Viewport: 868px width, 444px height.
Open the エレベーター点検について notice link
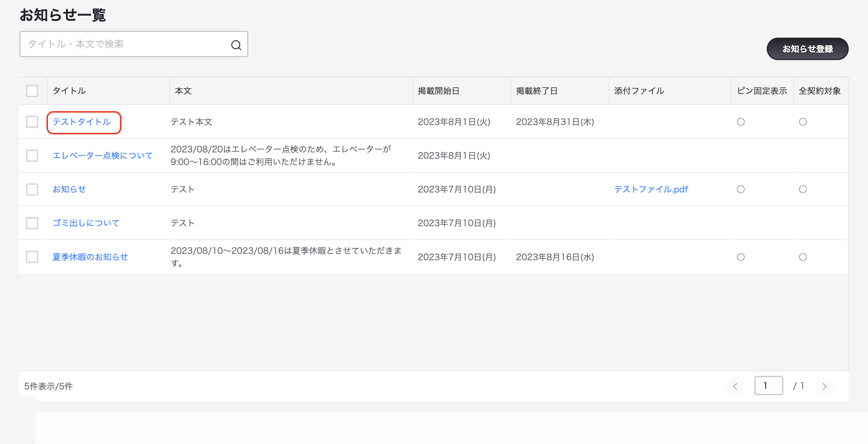(102, 155)
